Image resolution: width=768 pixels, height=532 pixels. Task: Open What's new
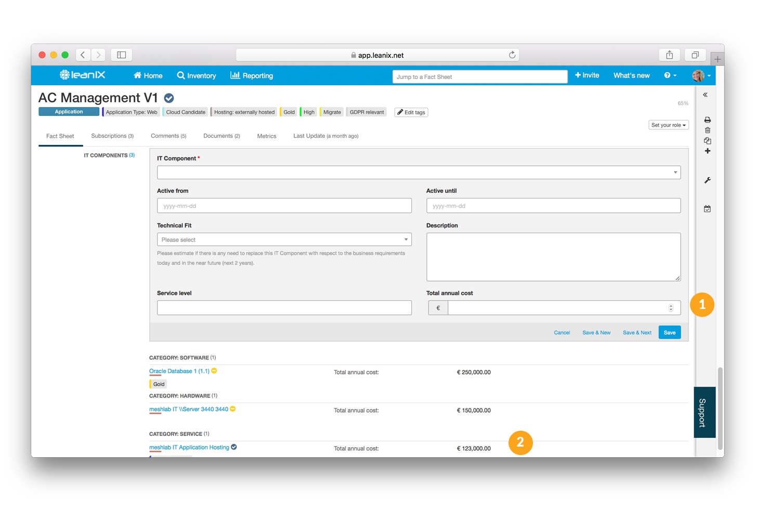pyautogui.click(x=631, y=75)
